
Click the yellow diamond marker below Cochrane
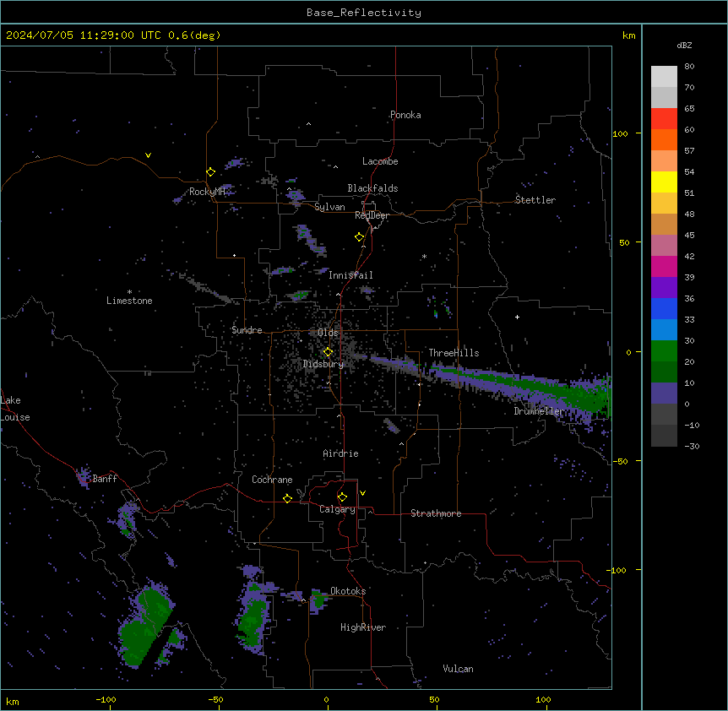point(287,498)
